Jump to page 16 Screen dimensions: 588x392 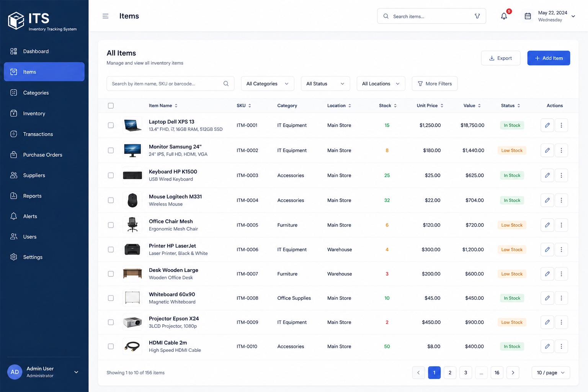(x=497, y=372)
